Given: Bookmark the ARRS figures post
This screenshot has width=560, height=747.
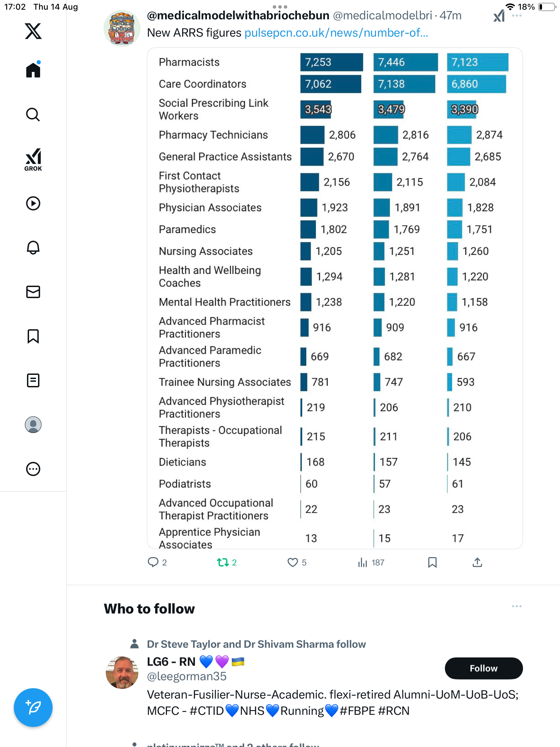Looking at the screenshot, I should pos(432,562).
